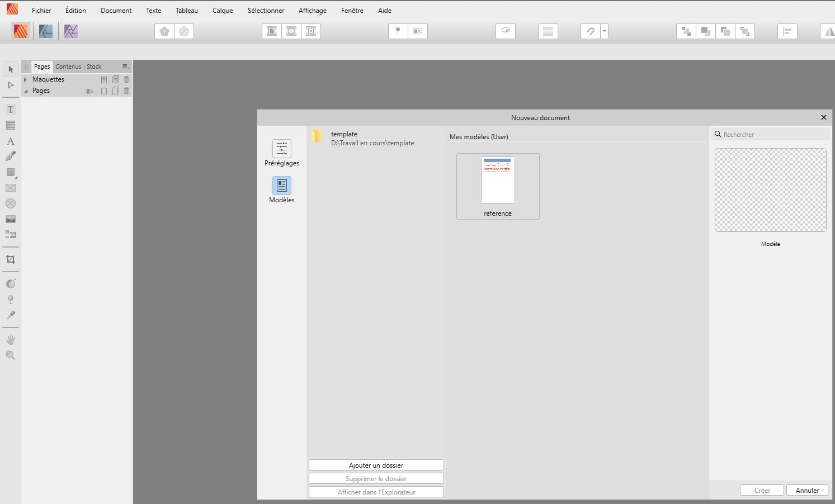The width and height of the screenshot is (835, 504).
Task: Open the Document menu
Action: pos(116,11)
